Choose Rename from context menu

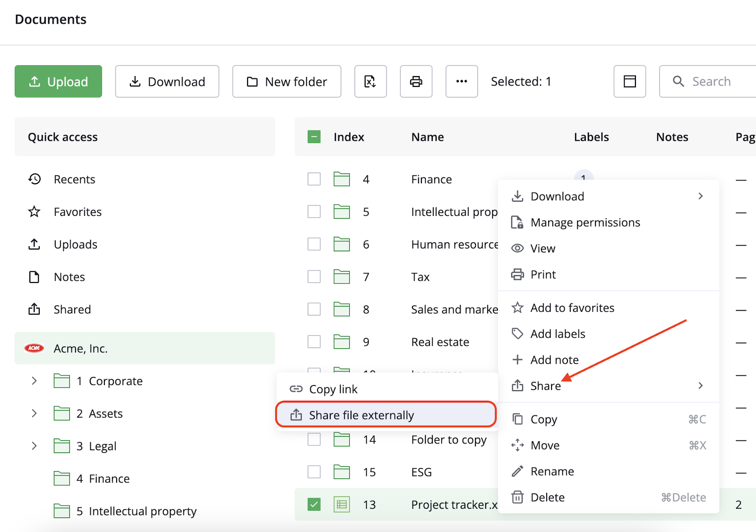609,471
